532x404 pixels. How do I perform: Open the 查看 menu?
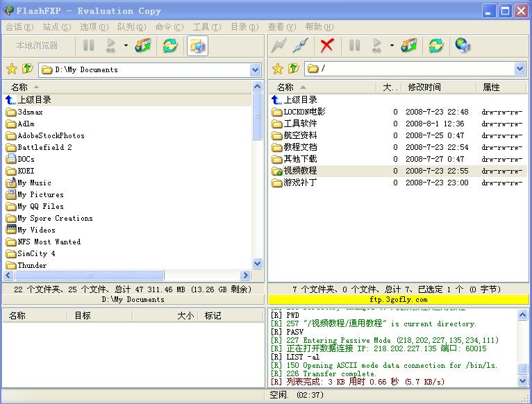pyautogui.click(x=281, y=27)
